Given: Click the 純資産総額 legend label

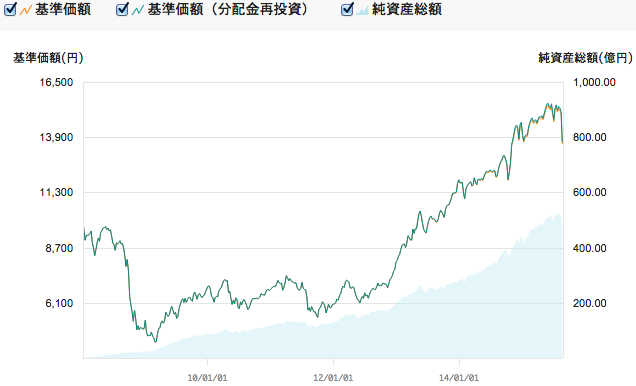Looking at the screenshot, I should click(x=407, y=9).
